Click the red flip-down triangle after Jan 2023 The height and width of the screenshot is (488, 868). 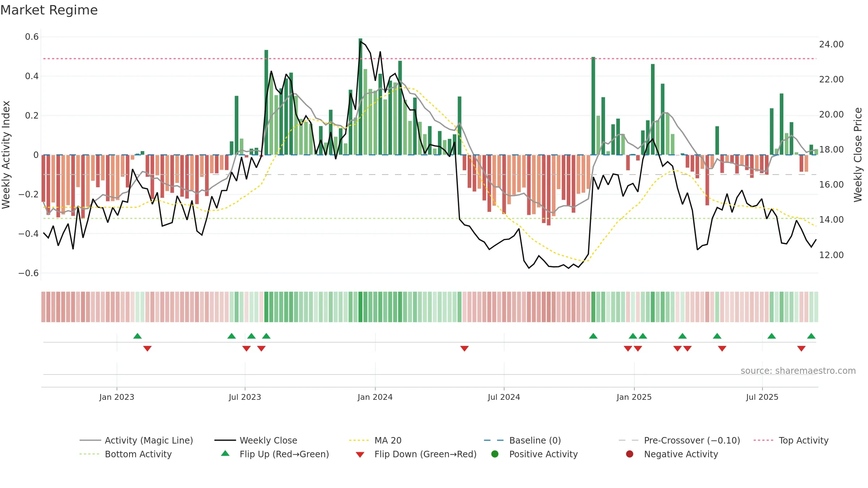147,348
